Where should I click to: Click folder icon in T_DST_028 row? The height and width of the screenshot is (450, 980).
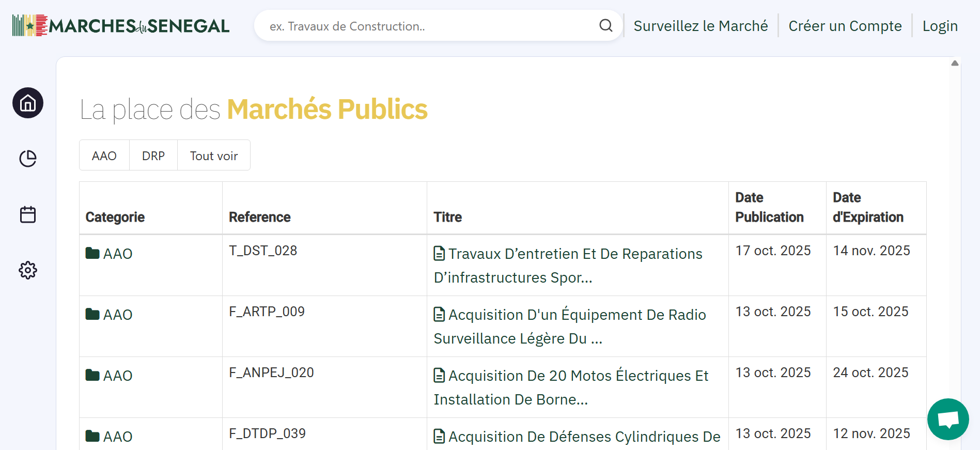[x=92, y=253]
